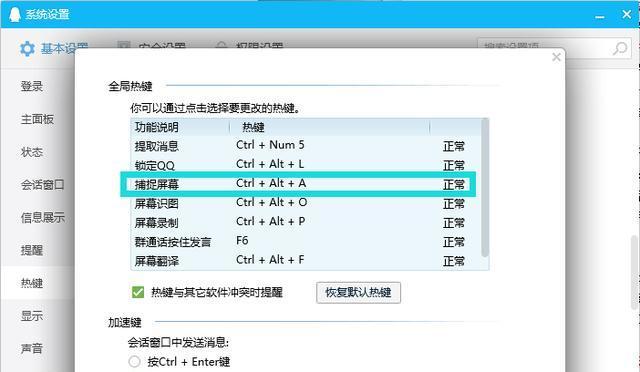Open the 信息展示 sidebar section
640x372 pixels.
coord(42,217)
